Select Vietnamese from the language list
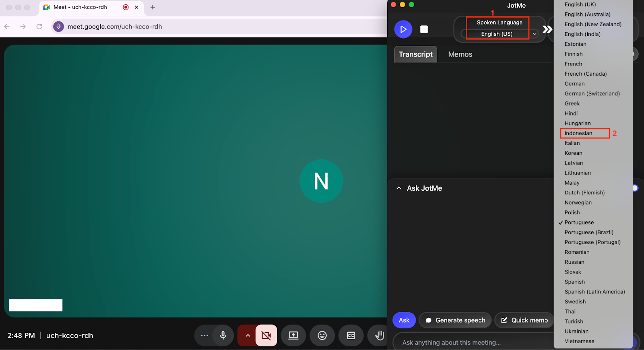The image size is (644, 350). coord(579,341)
